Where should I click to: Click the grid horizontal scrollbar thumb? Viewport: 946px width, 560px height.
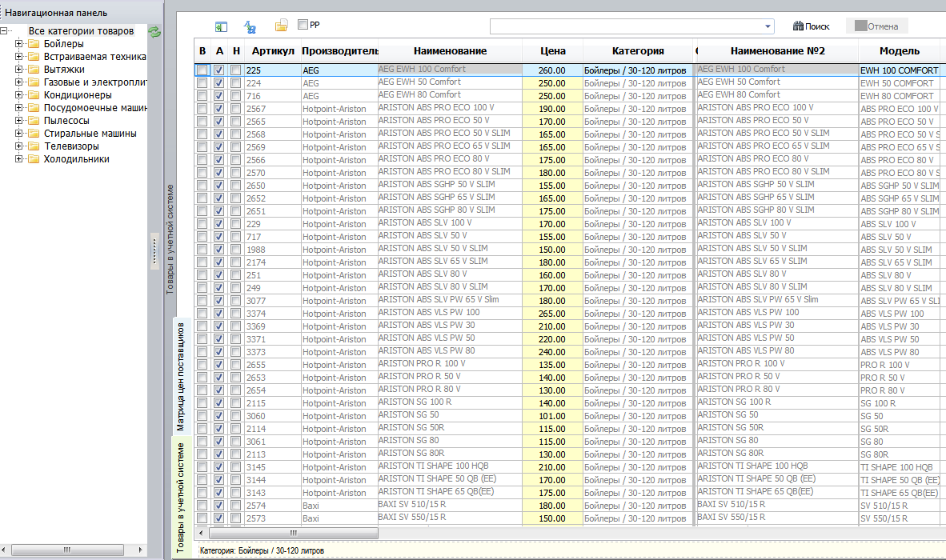(293, 533)
